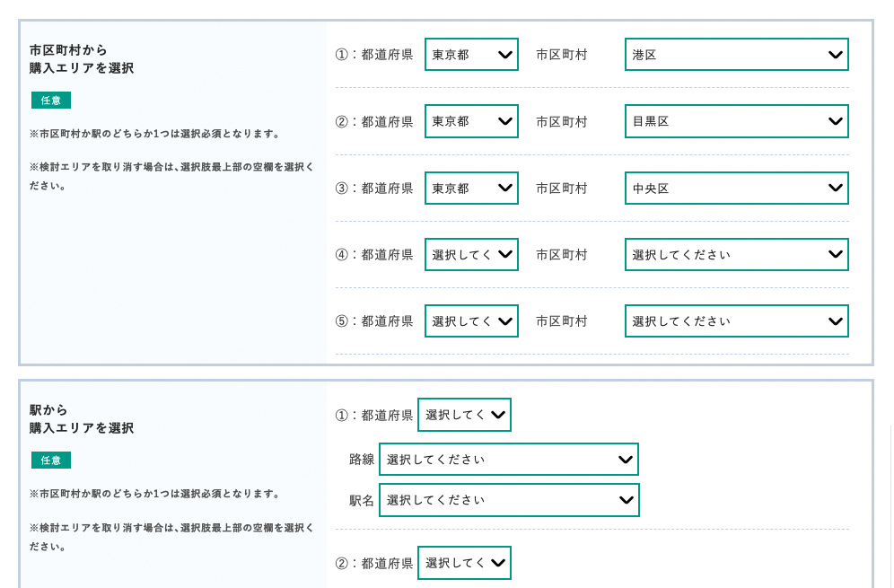This screenshot has width=894, height=588.
Task: Click 任意 badge in station section
Action: 51,461
